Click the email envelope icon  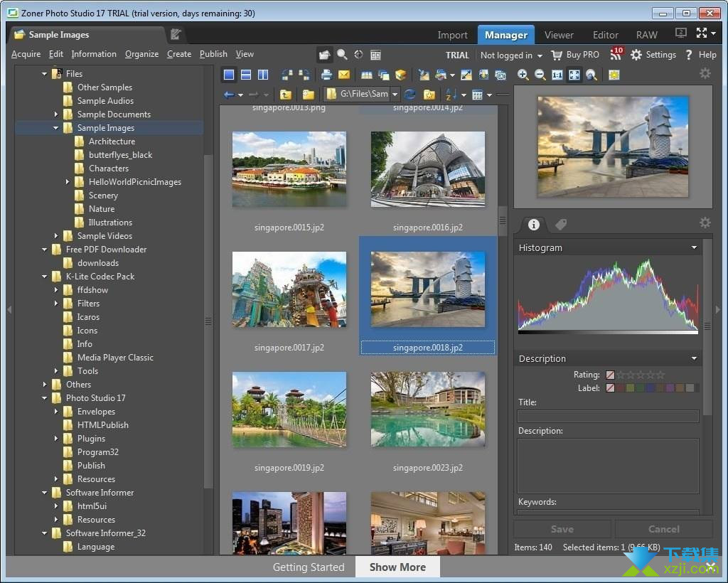pos(343,75)
